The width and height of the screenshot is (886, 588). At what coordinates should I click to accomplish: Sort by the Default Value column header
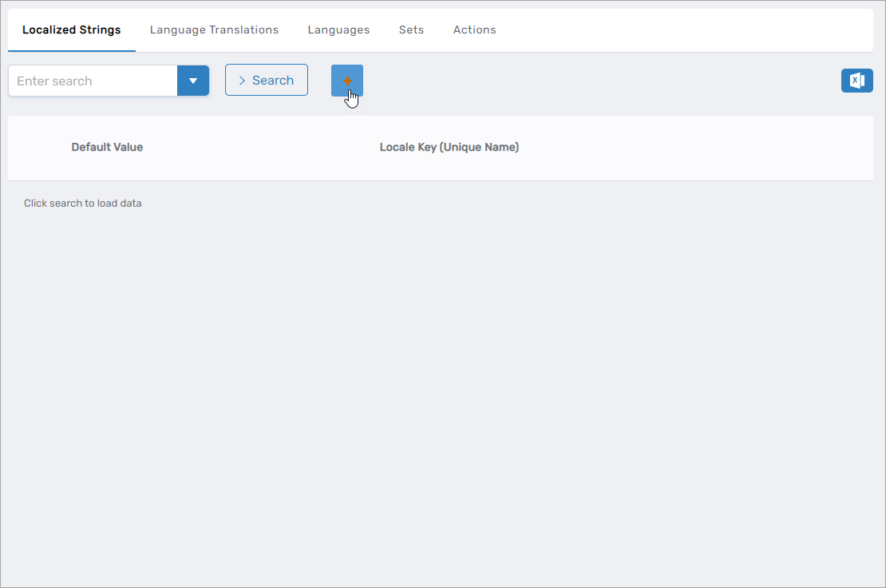[x=107, y=147]
